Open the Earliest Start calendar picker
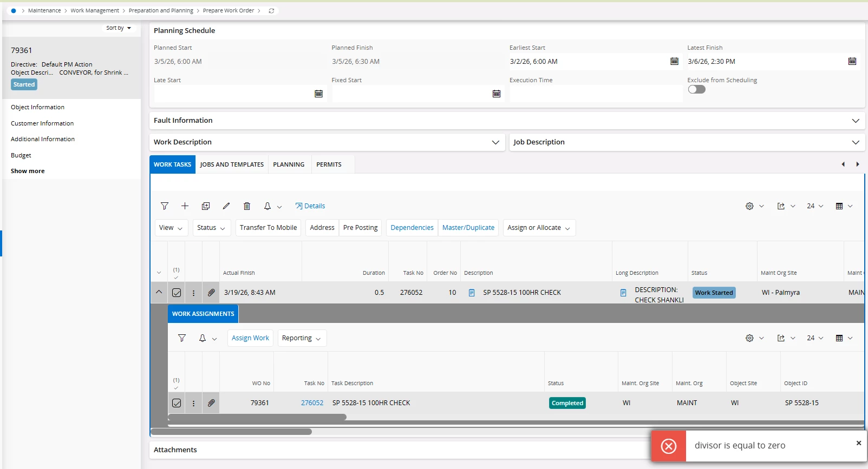Screen dimensions: 868x469 click(x=674, y=62)
